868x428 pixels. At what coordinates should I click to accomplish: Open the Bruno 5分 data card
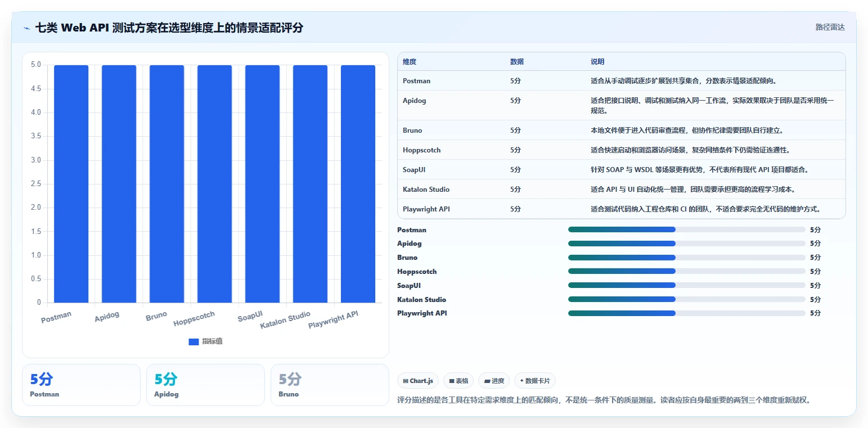(330, 385)
